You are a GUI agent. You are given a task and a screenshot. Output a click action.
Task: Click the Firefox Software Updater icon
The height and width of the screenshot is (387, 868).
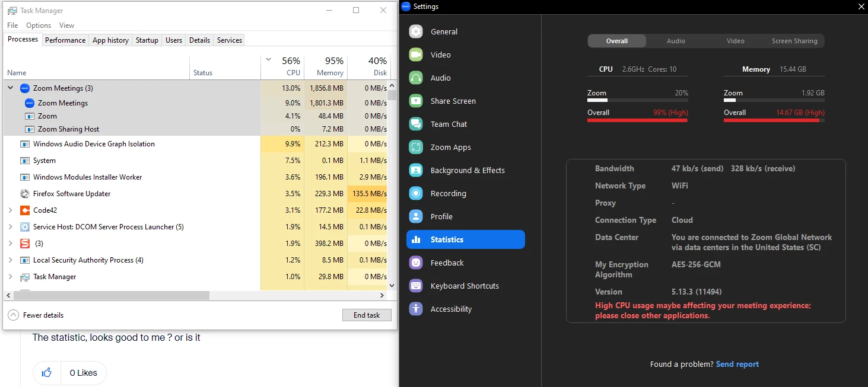coord(25,194)
